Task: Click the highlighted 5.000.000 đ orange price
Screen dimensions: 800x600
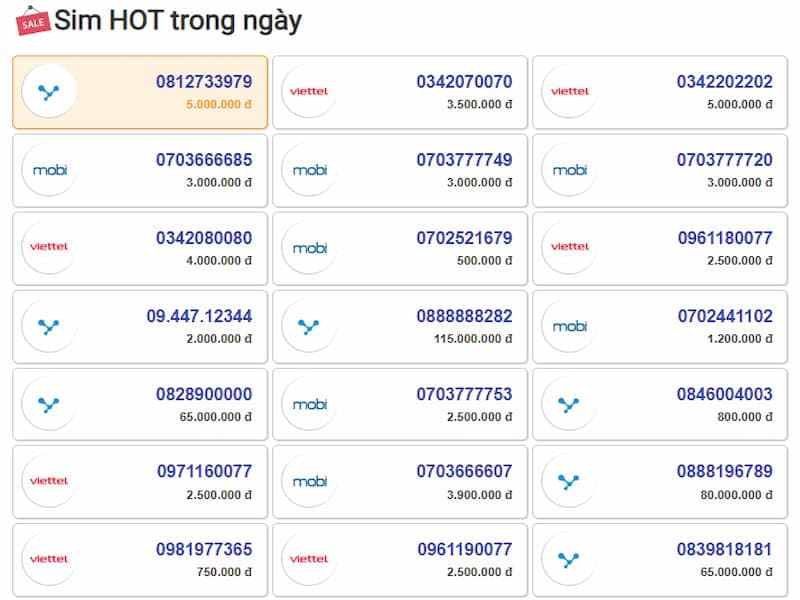Action: click(219, 104)
